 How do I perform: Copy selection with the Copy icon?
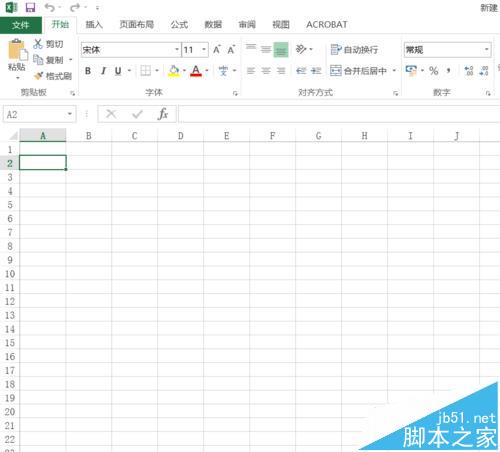[x=38, y=60]
